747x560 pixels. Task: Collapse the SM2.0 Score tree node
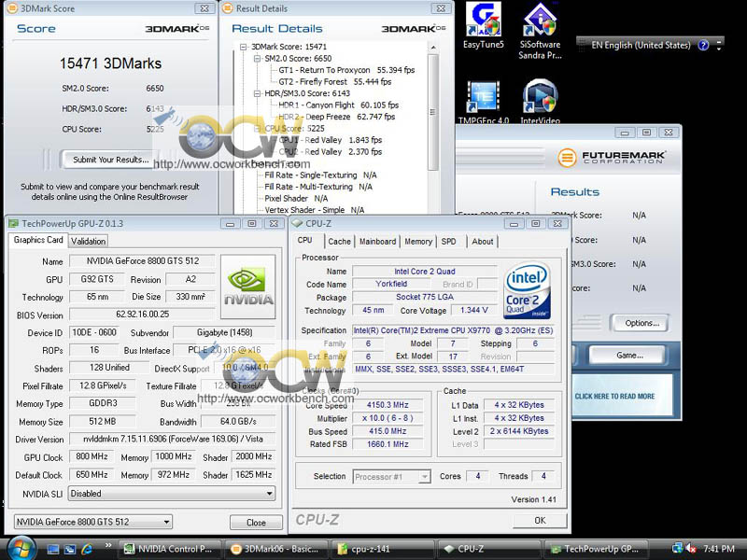click(258, 59)
